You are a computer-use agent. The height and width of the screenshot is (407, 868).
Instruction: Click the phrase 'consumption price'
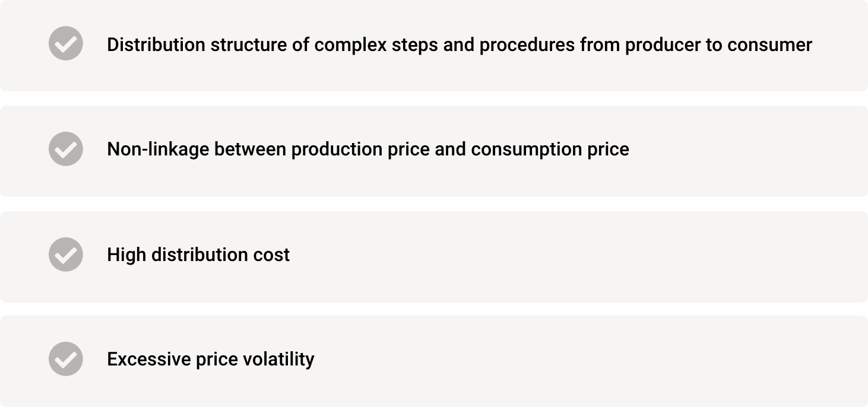point(550,150)
